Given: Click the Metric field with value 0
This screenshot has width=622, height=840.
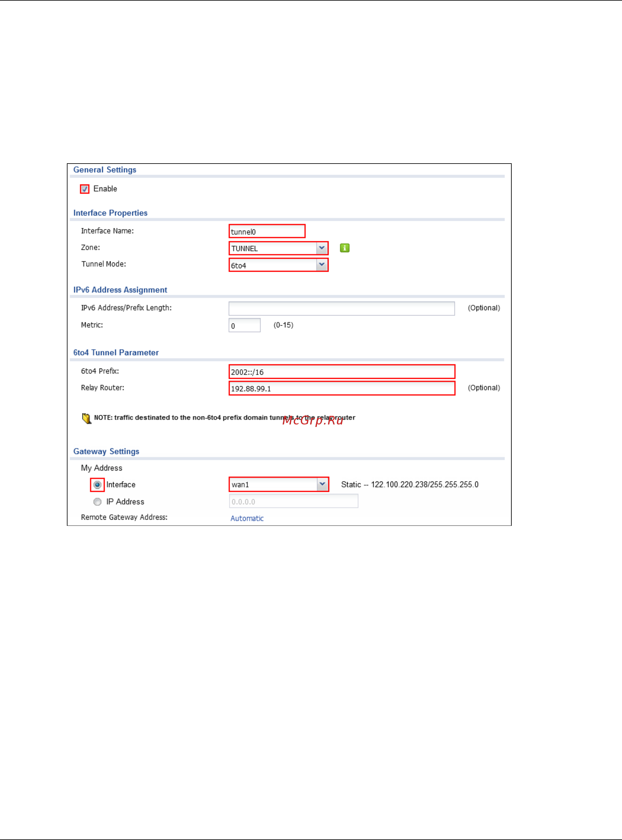Looking at the screenshot, I should tap(244, 325).
